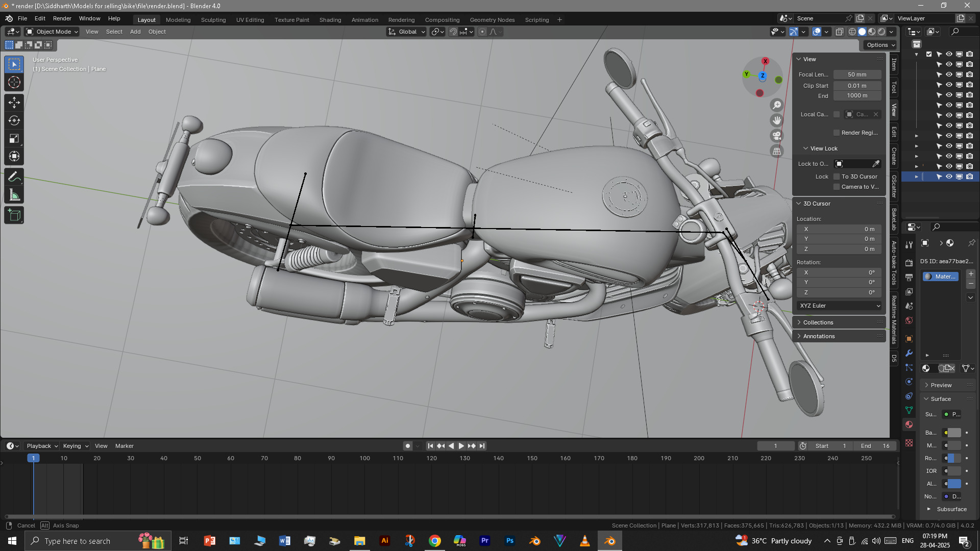Switch to rendered viewport shading
Screen dimensions: 980x551
(881, 32)
